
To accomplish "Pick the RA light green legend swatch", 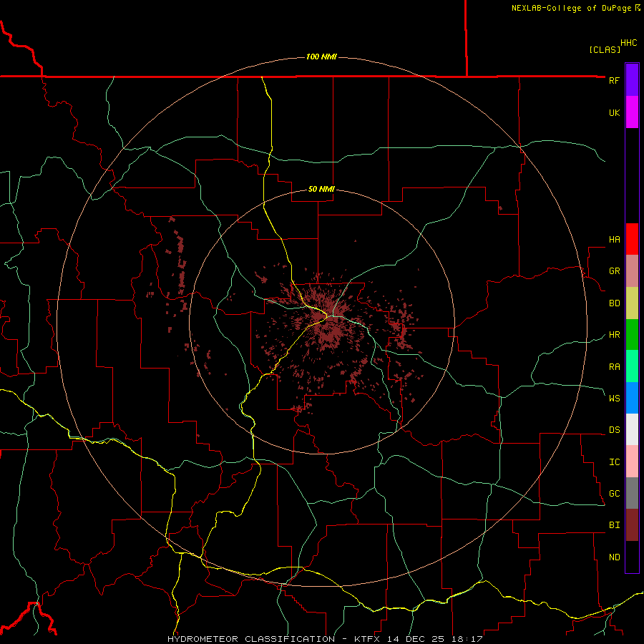I will click(x=632, y=366).
